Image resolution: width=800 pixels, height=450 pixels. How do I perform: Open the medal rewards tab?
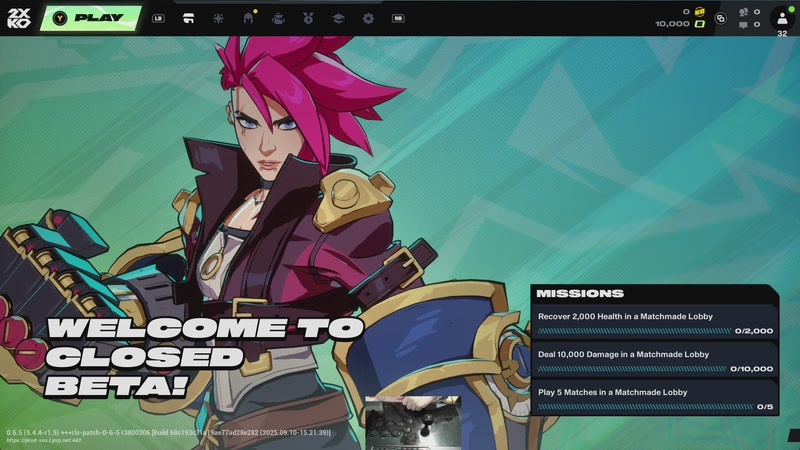coord(308,18)
